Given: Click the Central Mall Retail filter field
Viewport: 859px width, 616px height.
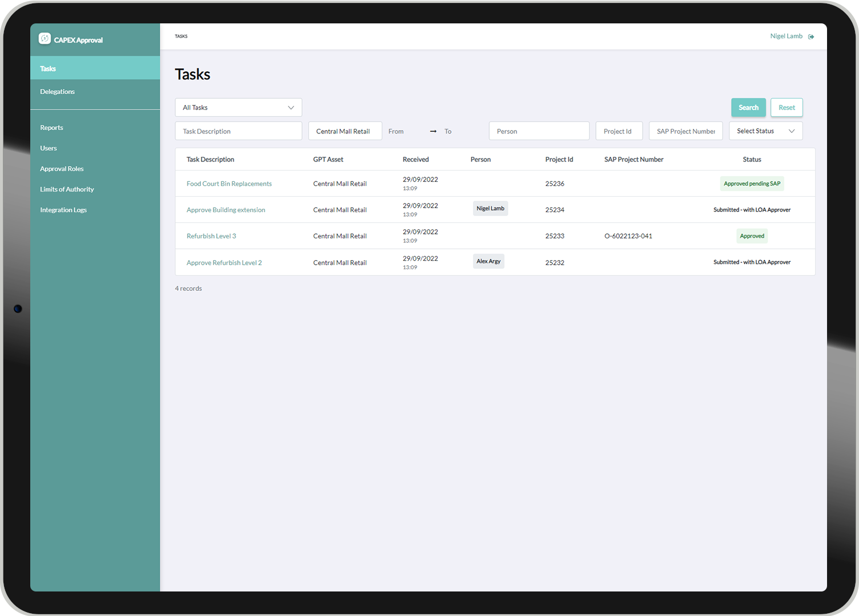Looking at the screenshot, I should click(x=345, y=131).
